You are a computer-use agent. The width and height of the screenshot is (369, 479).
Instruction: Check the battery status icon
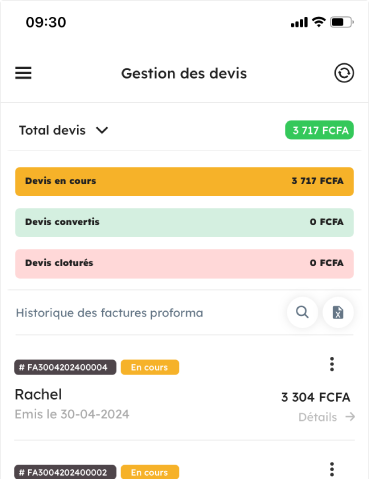(342, 22)
